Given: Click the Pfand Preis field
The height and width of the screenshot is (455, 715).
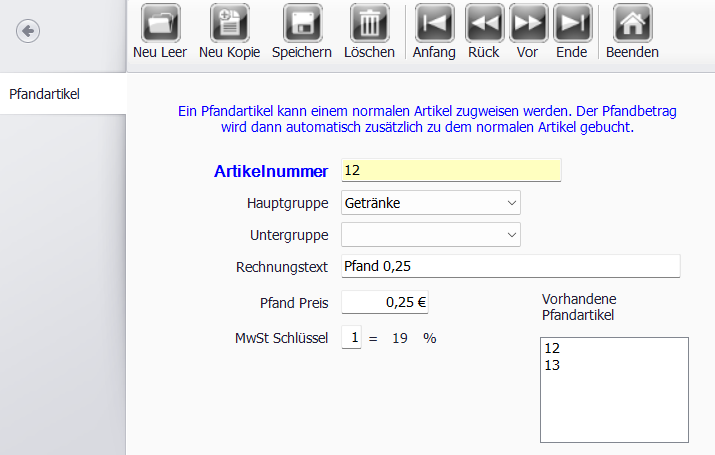Looking at the screenshot, I should pyautogui.click(x=385, y=302).
